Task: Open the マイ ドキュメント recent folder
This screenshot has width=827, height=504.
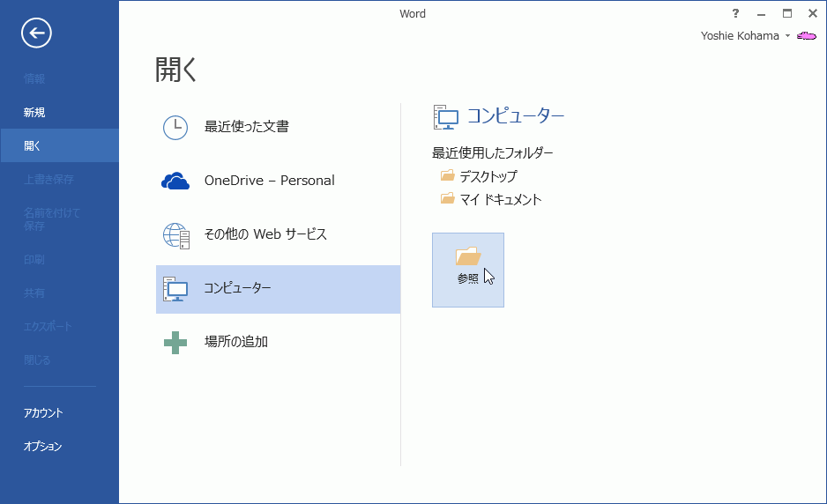Action: 500,199
